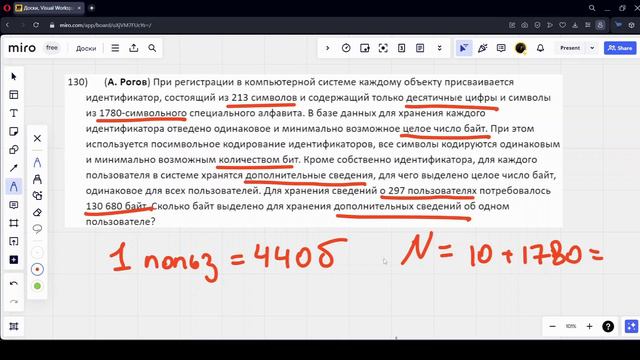Focus the miro.com address bar
Viewport: 640px width, 360px height.
click(105, 25)
